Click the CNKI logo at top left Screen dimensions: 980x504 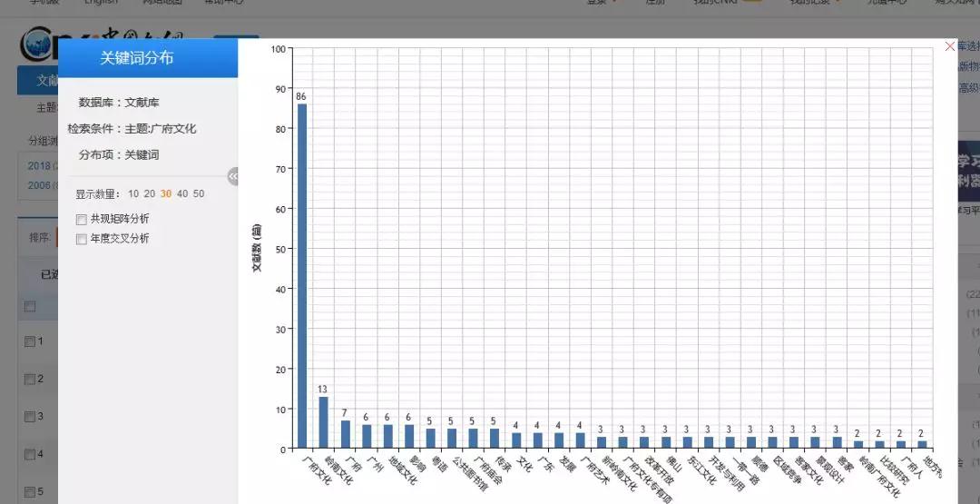[38, 43]
